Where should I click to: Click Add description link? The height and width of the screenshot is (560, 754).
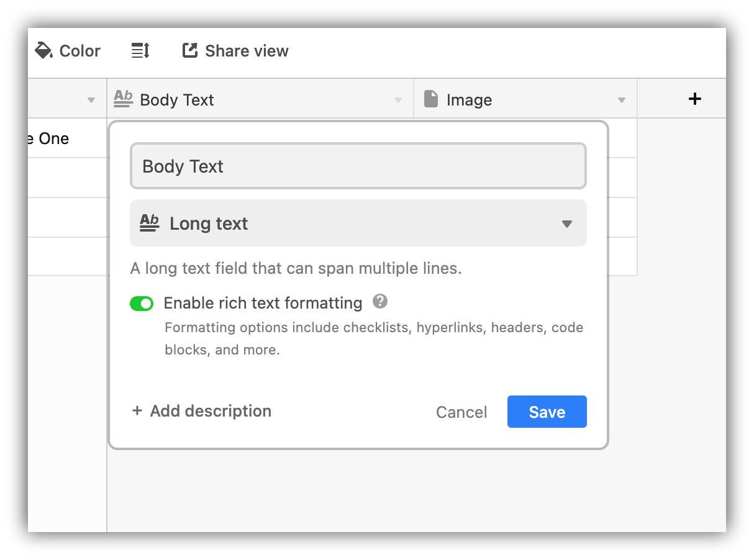201,411
